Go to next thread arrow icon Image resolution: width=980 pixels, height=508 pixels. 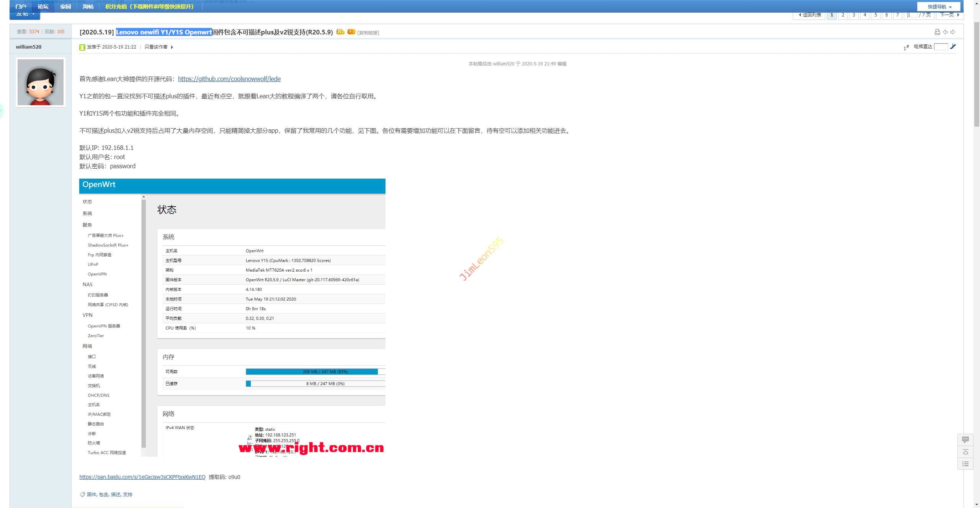pos(953,32)
